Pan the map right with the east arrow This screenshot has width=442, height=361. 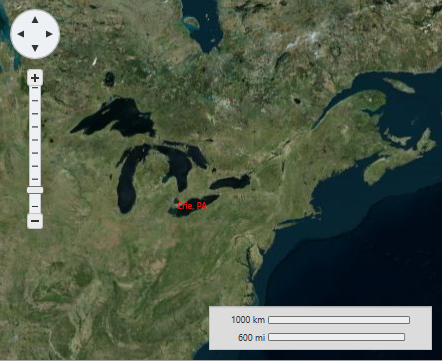point(49,34)
